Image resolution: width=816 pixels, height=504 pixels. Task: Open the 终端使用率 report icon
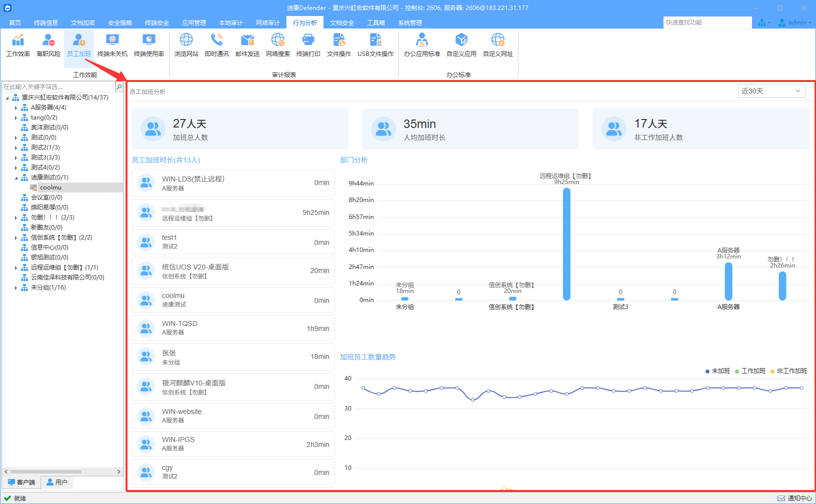[149, 45]
